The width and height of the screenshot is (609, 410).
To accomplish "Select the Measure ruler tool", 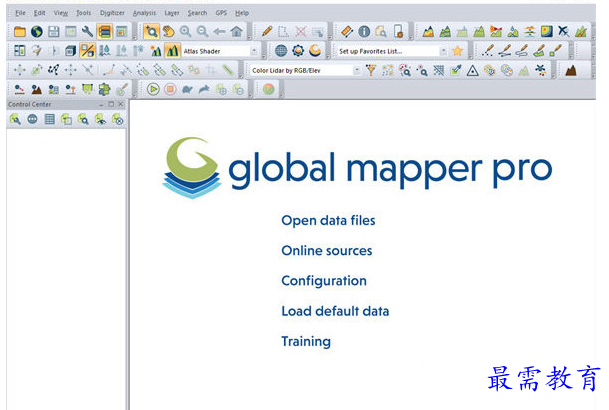I will pyautogui.click(x=347, y=31).
